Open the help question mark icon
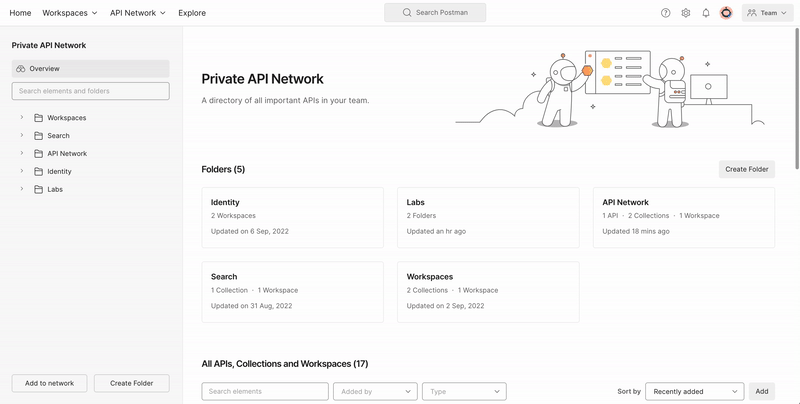Screen dimensions: 800x404 pos(666,13)
